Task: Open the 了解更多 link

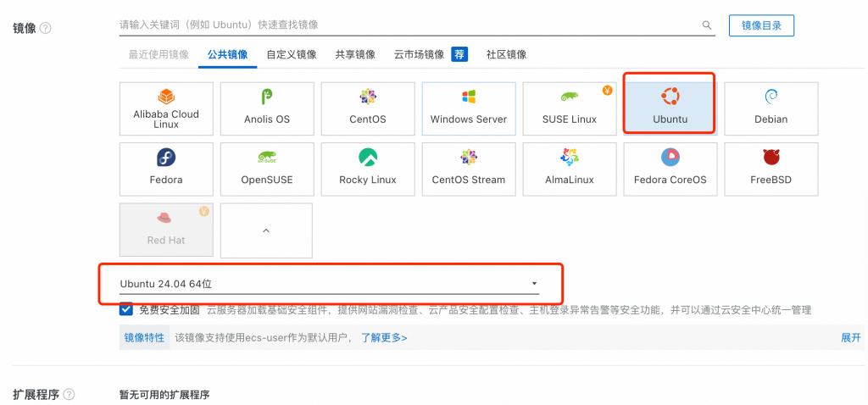Action: [384, 337]
